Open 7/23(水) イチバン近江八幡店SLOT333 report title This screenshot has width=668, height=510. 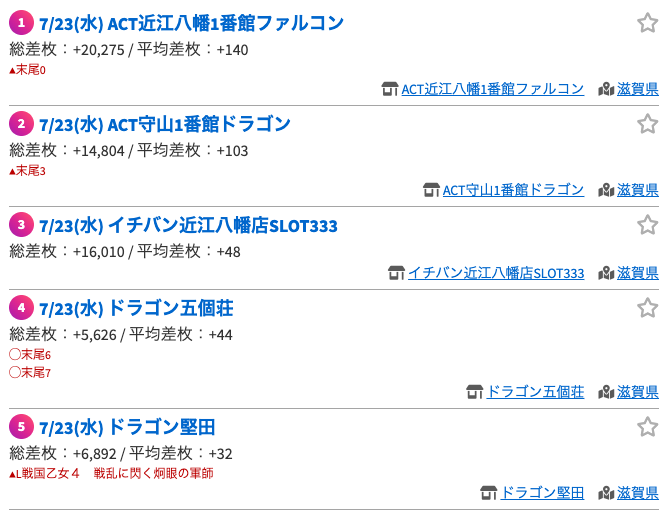(x=188, y=225)
